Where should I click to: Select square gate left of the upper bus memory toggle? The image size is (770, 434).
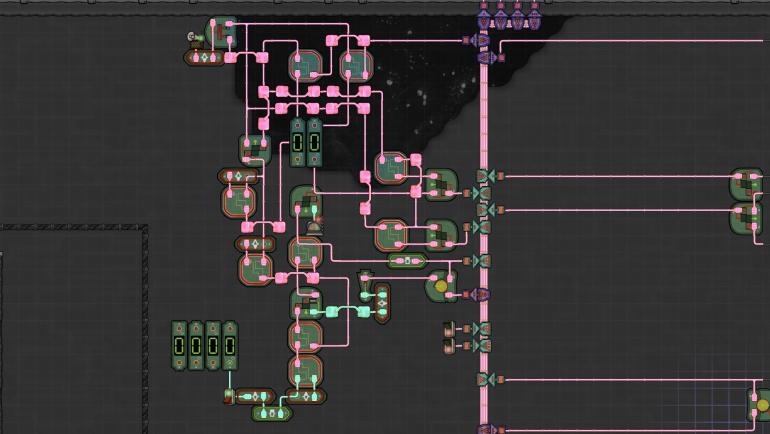tap(391, 167)
